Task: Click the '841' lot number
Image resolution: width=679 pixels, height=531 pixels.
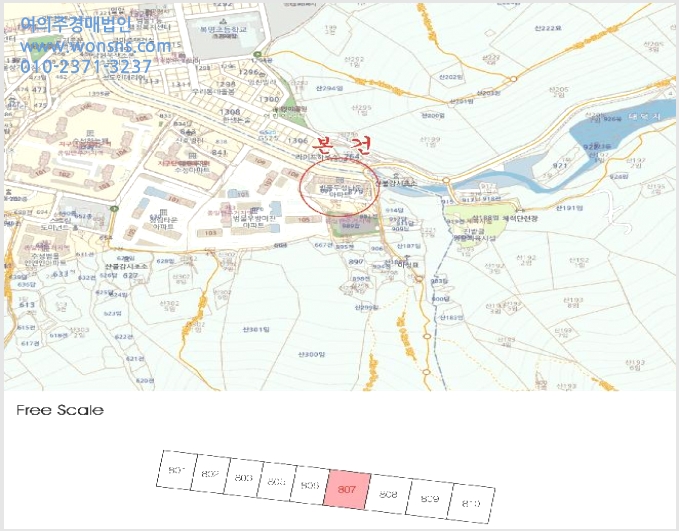Action: (x=220, y=152)
